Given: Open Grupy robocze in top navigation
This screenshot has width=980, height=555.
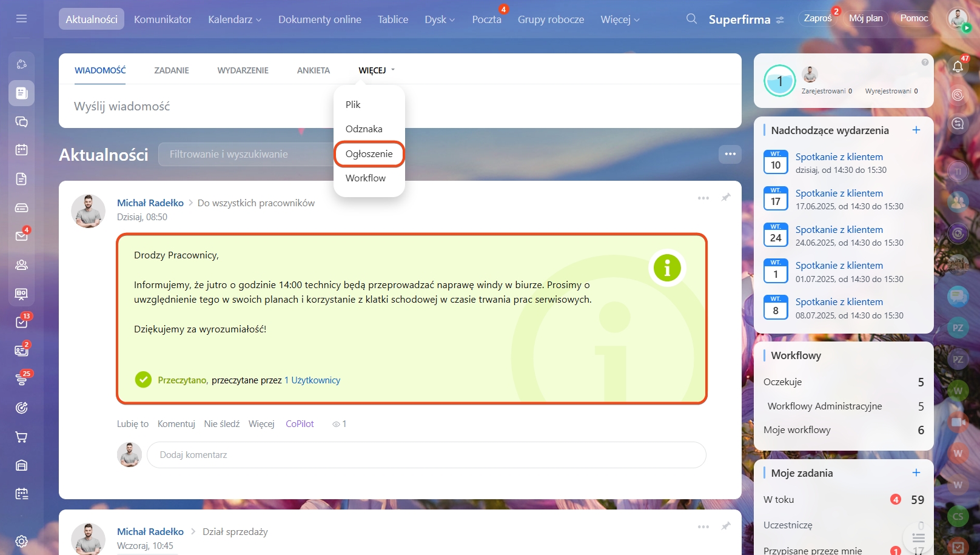Looking at the screenshot, I should click(551, 19).
